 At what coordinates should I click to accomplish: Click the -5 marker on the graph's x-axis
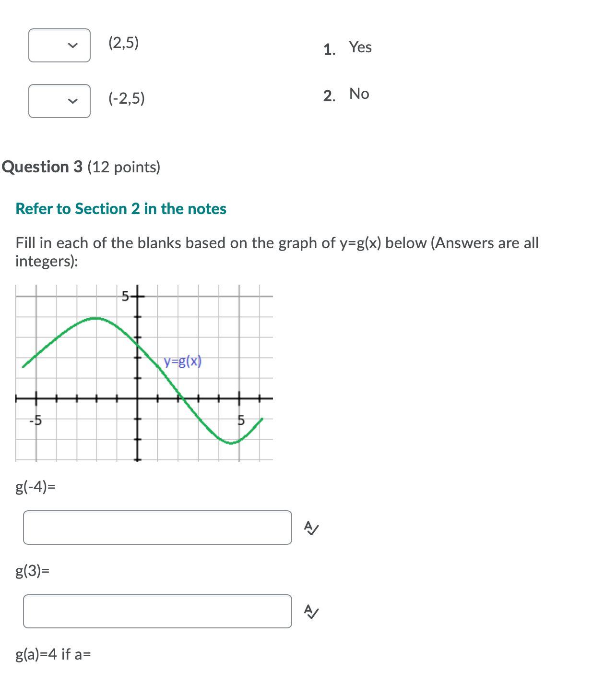(x=36, y=421)
